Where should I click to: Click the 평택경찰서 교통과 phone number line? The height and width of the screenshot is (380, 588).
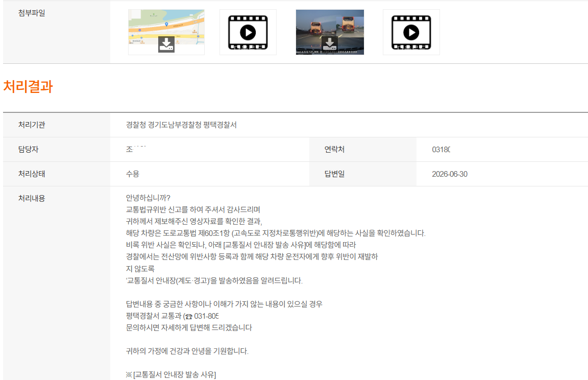pyautogui.click(x=172, y=316)
